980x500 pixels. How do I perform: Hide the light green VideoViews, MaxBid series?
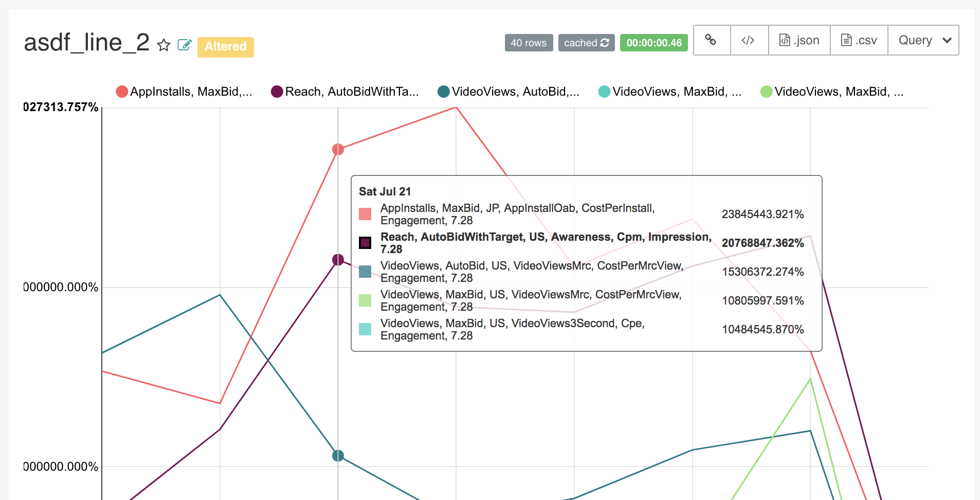[x=832, y=92]
